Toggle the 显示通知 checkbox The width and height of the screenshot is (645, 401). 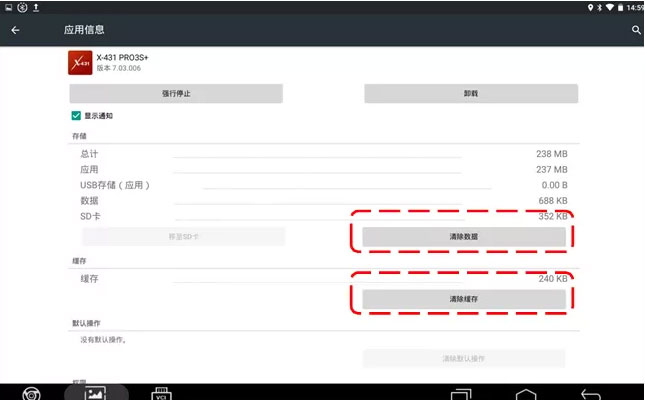[76, 116]
